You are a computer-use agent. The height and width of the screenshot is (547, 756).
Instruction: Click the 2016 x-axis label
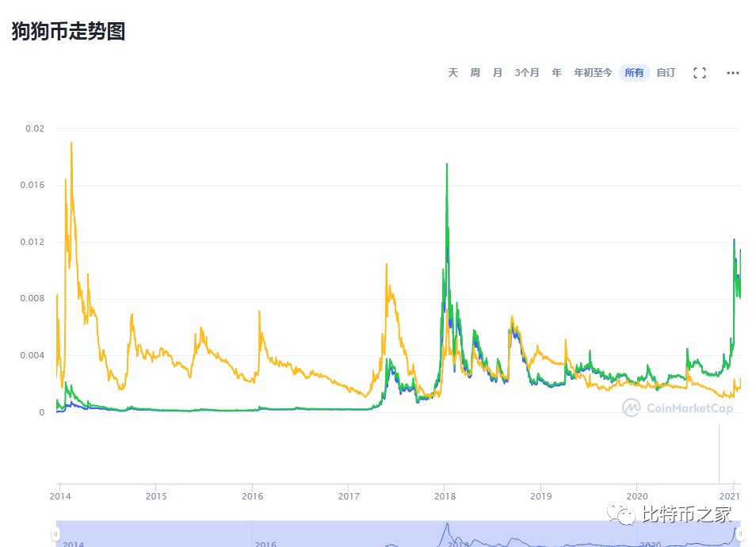253,496
